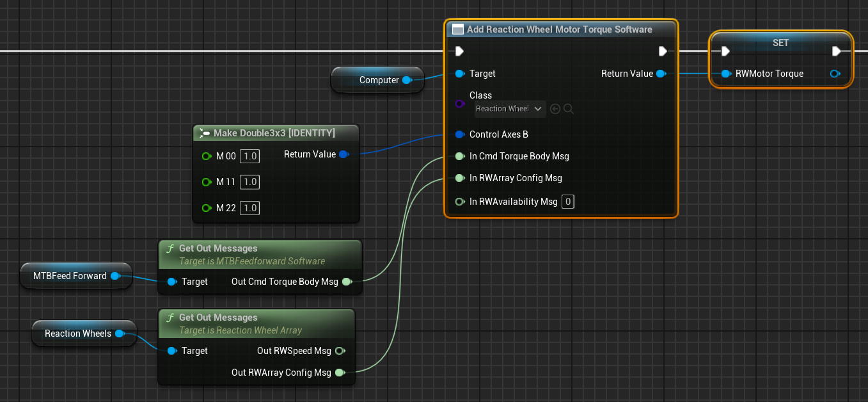Image resolution: width=868 pixels, height=402 pixels.
Task: Click output execution pin on Add Reaction Wheel node
Action: (663, 51)
